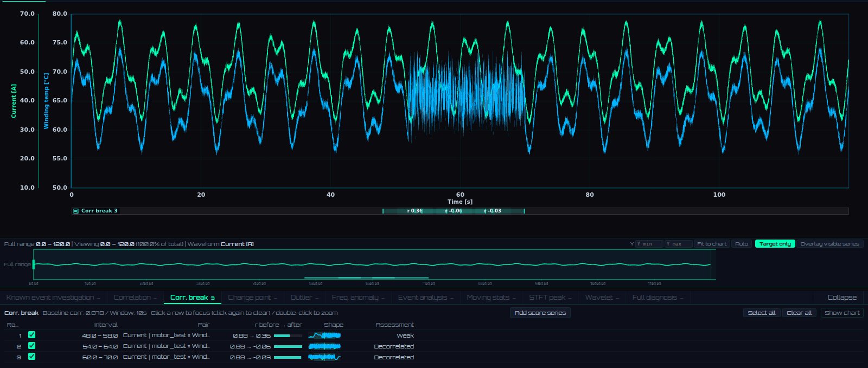
Task: Open the Correlation tab
Action: [x=135, y=298]
